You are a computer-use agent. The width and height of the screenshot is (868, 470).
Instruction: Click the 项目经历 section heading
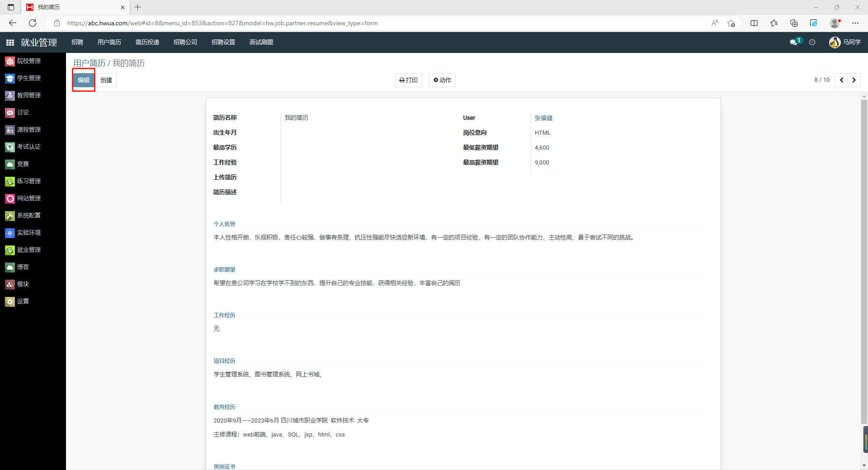pyautogui.click(x=225, y=361)
